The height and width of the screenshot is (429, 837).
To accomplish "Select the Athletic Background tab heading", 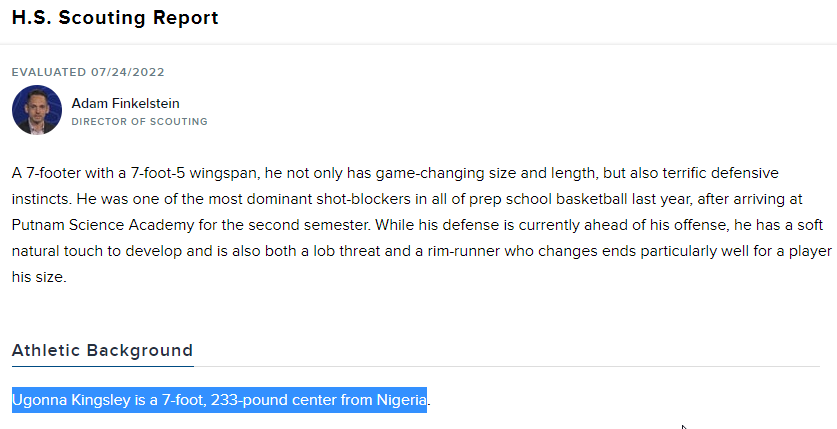I will click(x=102, y=351).
